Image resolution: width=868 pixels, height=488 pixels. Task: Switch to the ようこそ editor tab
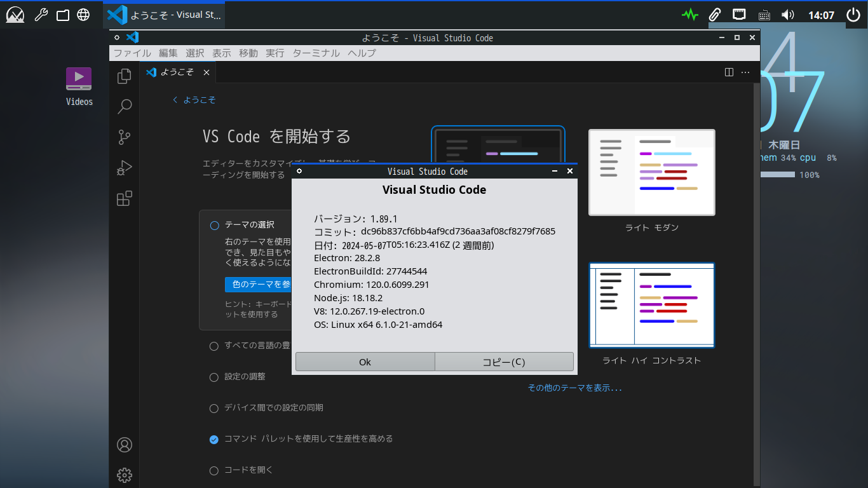[x=177, y=72]
